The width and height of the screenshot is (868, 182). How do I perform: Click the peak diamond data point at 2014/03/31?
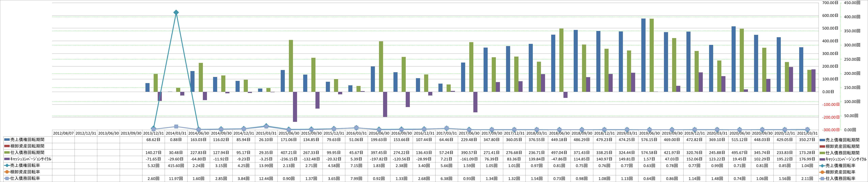176,12
